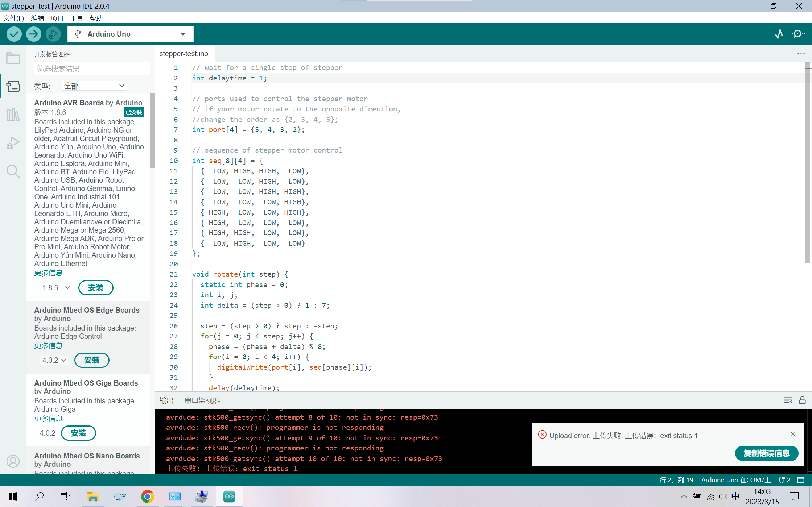Open the 工具 menu
The image size is (812, 507).
(x=77, y=18)
